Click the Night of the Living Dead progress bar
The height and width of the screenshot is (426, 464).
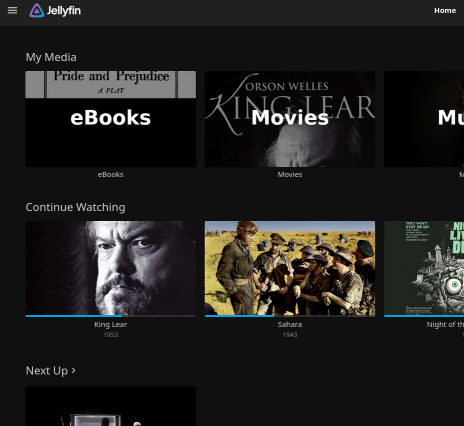(x=424, y=316)
